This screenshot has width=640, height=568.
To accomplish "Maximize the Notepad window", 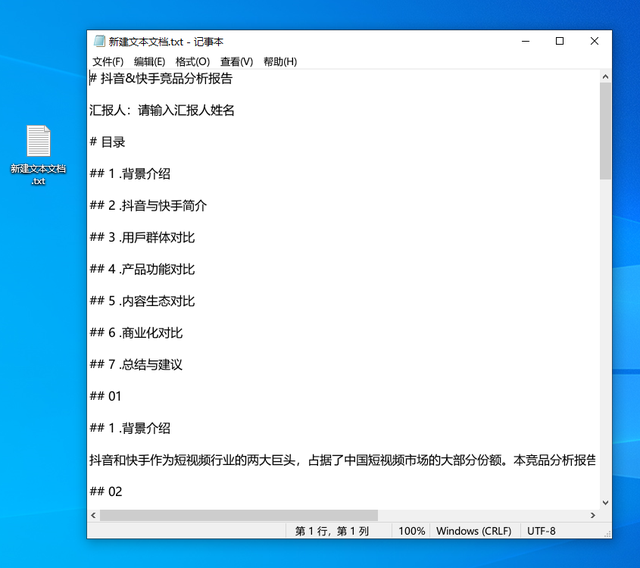I will [x=560, y=41].
